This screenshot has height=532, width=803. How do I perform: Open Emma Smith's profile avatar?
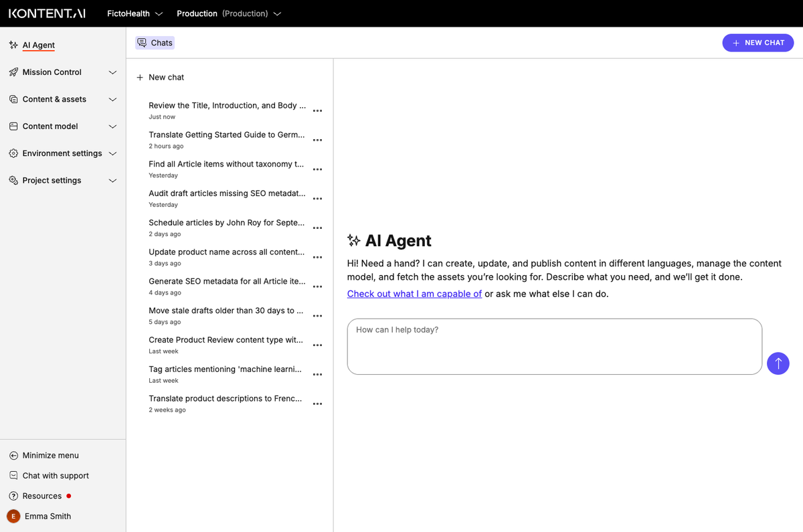13,516
